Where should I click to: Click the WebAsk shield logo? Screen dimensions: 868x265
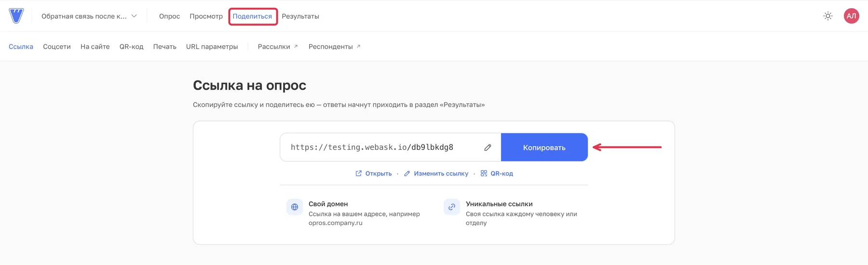(x=16, y=16)
